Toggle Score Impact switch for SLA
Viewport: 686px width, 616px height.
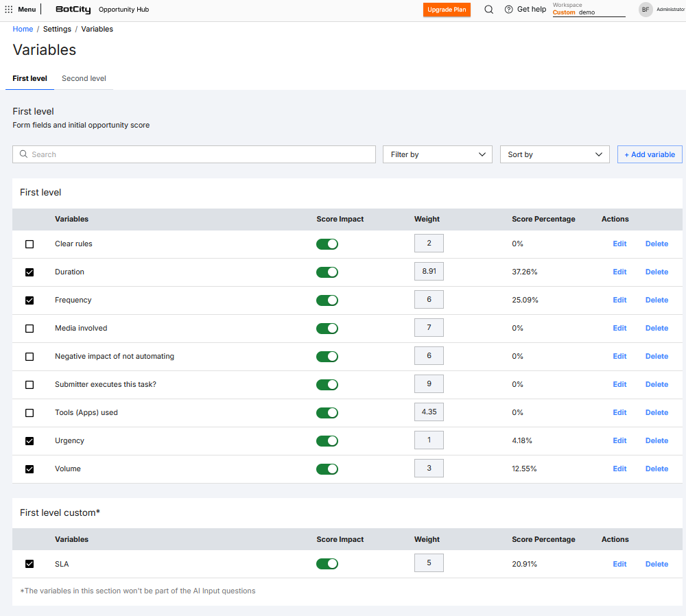tap(327, 564)
